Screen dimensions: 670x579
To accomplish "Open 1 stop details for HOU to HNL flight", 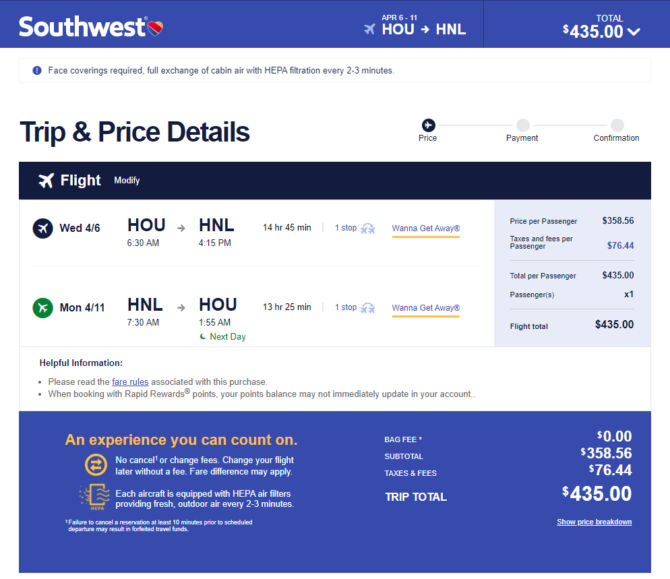I will click(x=346, y=228).
